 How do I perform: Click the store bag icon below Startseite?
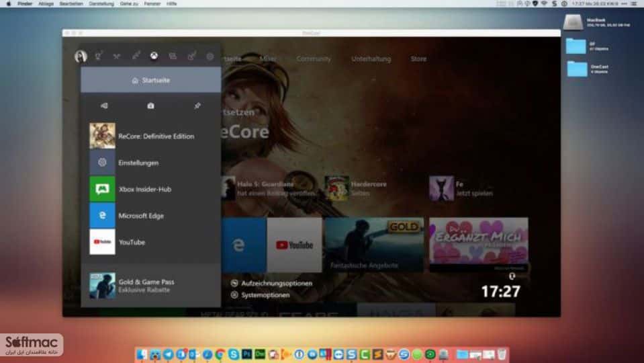point(150,106)
